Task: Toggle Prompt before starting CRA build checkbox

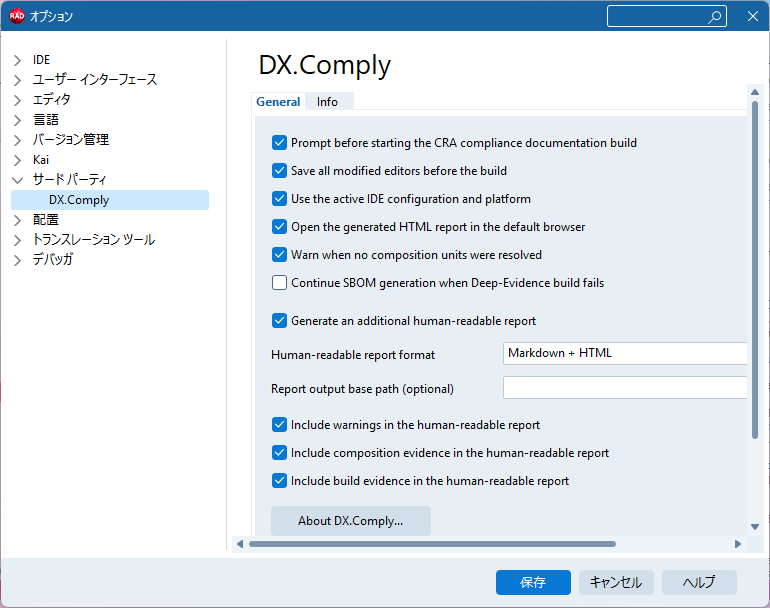Action: coord(279,143)
